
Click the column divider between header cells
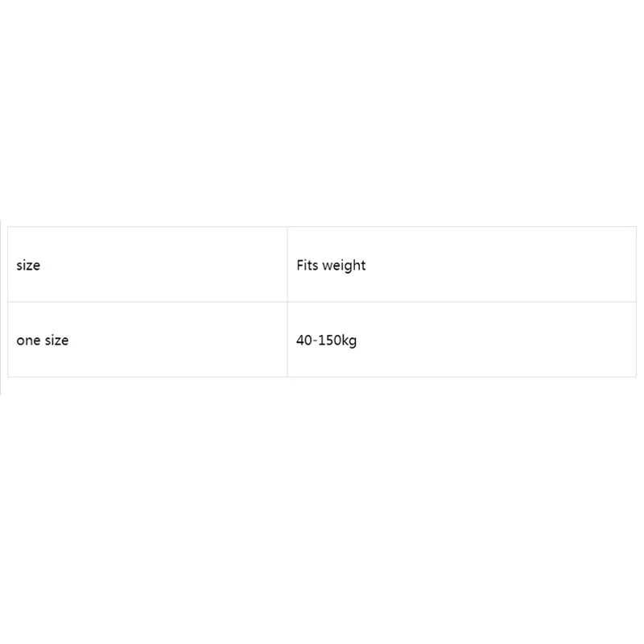click(x=287, y=264)
